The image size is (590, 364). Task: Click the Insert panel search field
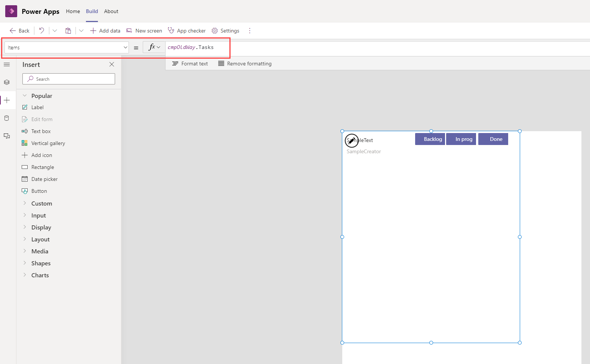pyautogui.click(x=69, y=79)
